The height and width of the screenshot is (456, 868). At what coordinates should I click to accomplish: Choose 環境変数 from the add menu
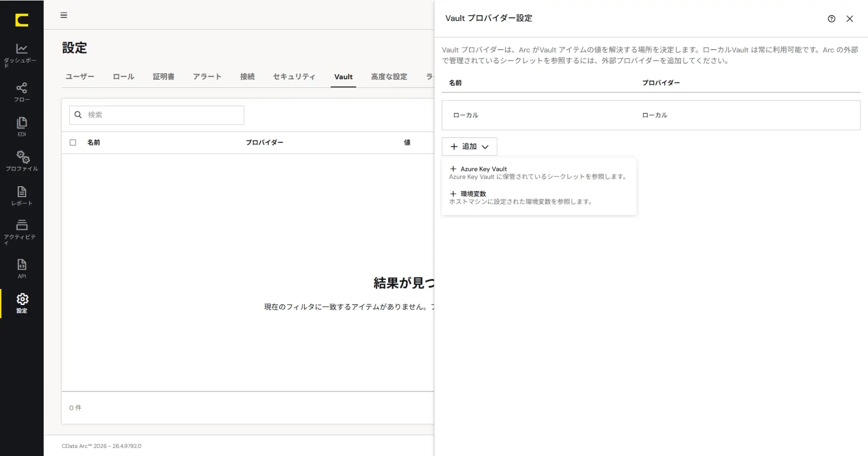point(539,198)
